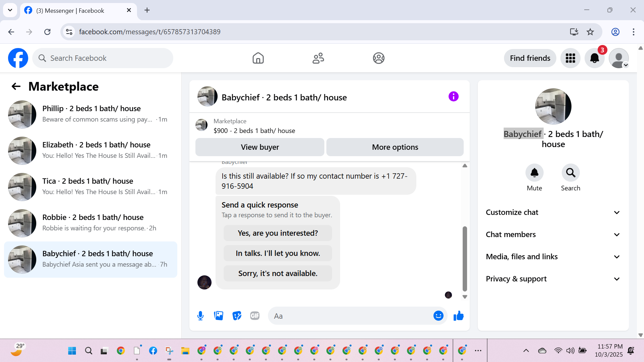Screen dimensions: 644x362
Task: Click the View buyer button
Action: tap(260, 147)
